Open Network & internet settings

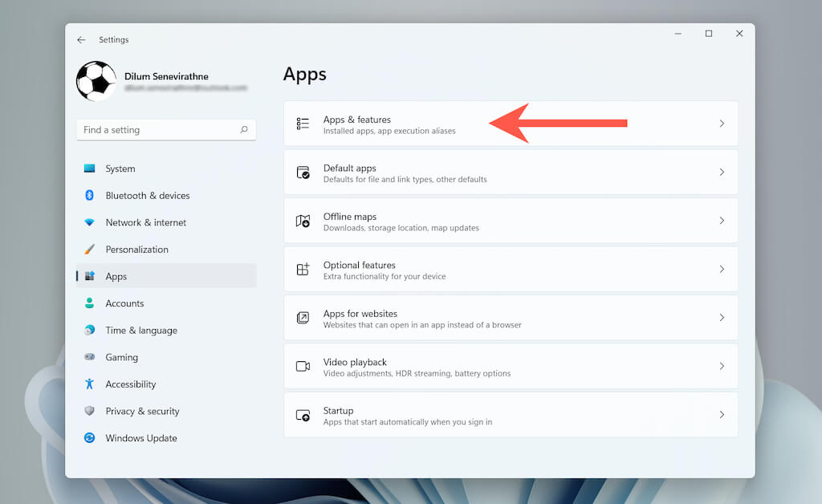[166, 222]
